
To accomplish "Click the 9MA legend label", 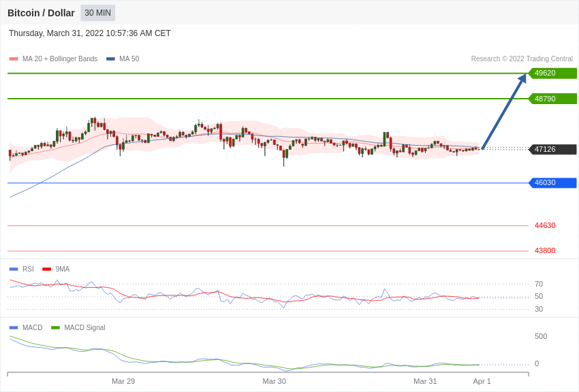I will (63, 269).
